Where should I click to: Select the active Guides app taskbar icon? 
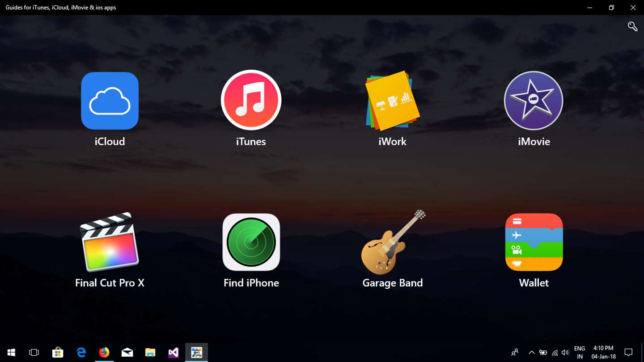[197, 353]
